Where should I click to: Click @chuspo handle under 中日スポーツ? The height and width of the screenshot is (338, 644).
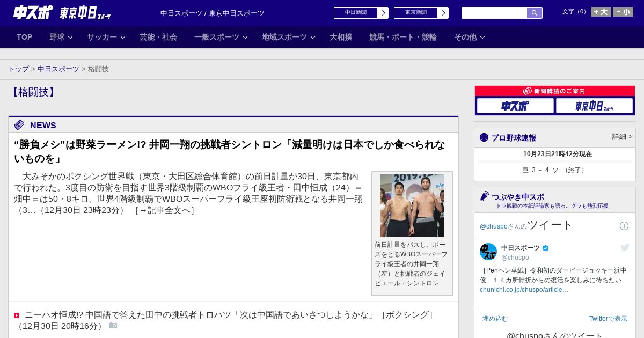pos(515,258)
